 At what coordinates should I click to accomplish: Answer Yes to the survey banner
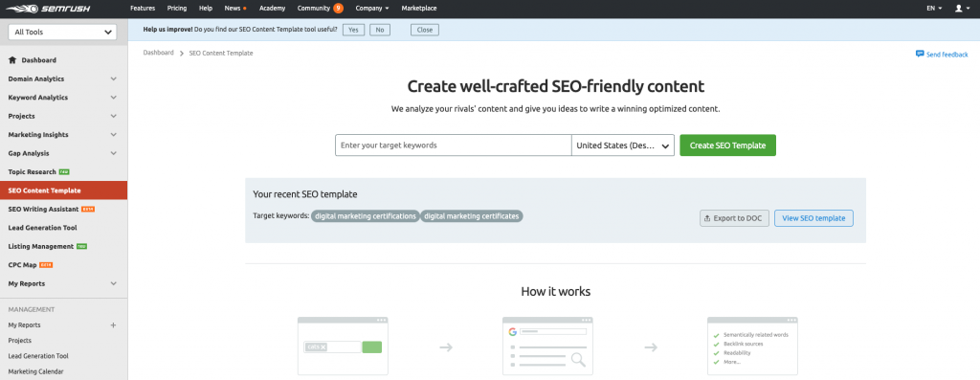tap(354, 30)
